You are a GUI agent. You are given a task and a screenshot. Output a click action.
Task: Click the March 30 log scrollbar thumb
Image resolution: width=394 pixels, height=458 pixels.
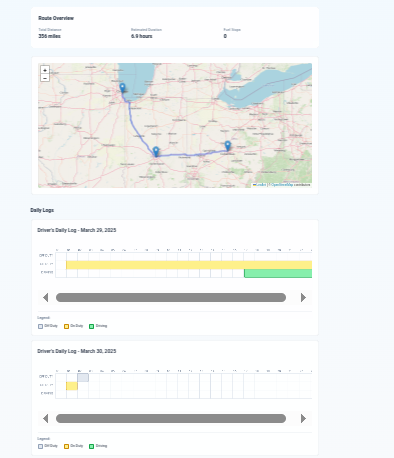click(x=171, y=418)
